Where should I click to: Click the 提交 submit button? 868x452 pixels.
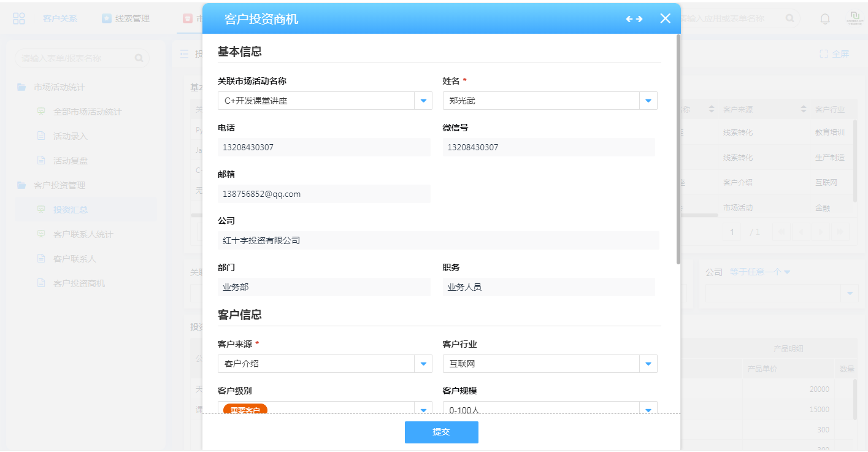(441, 432)
